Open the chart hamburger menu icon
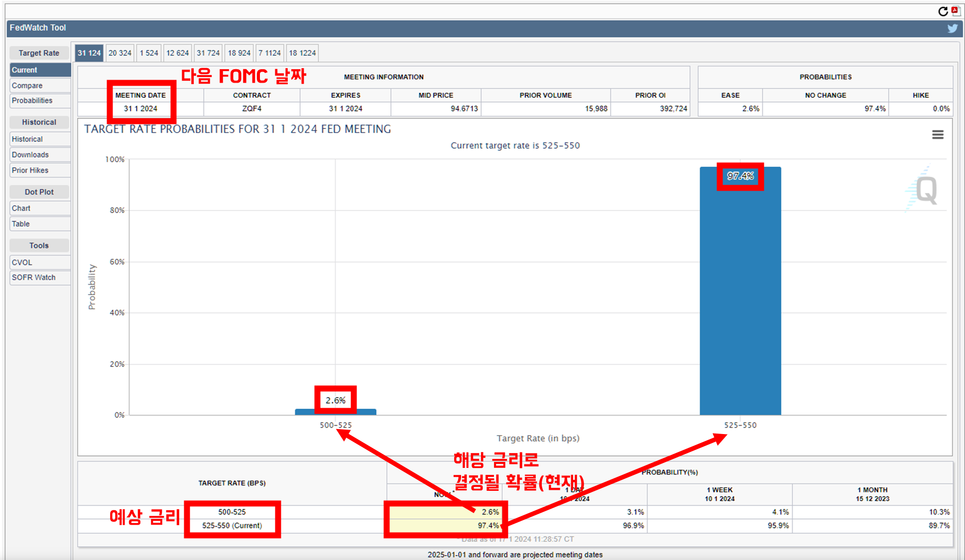965x560 pixels. point(938,134)
